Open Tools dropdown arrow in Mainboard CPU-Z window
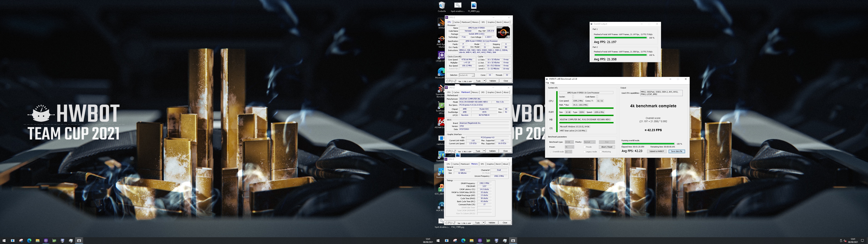 pos(484,151)
